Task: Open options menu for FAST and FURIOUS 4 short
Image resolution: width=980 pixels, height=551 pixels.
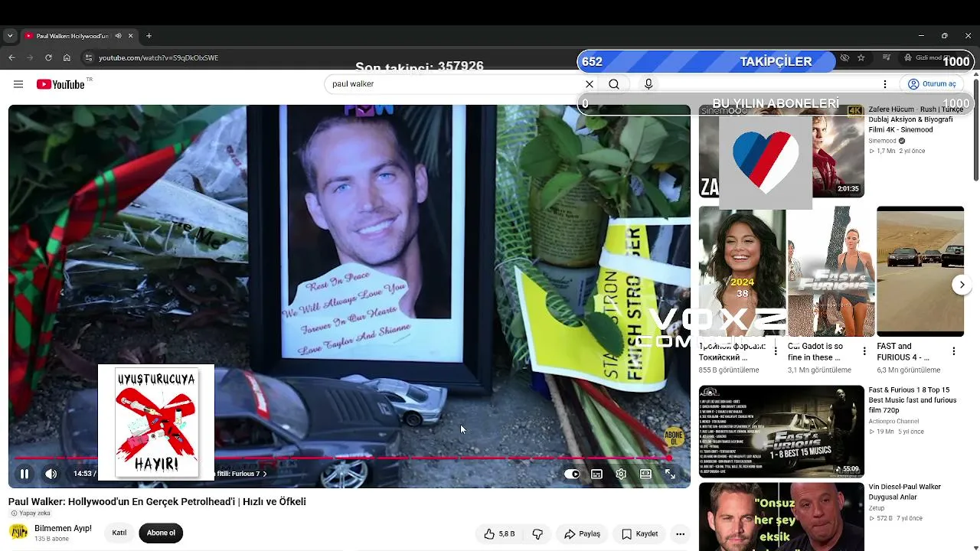Action: click(953, 351)
